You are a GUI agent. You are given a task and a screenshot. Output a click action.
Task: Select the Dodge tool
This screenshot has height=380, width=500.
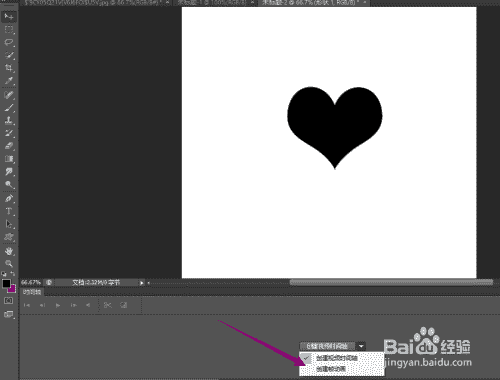(9, 184)
